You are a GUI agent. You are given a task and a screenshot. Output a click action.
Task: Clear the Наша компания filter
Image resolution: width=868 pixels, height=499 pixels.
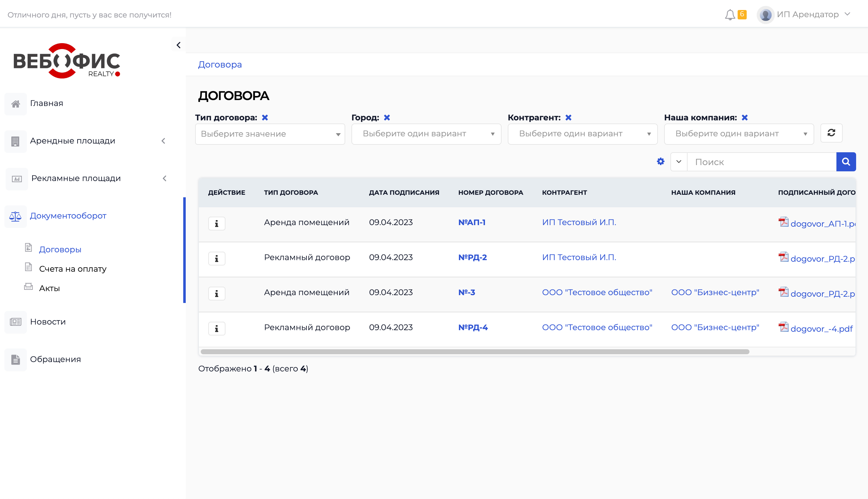coord(744,117)
